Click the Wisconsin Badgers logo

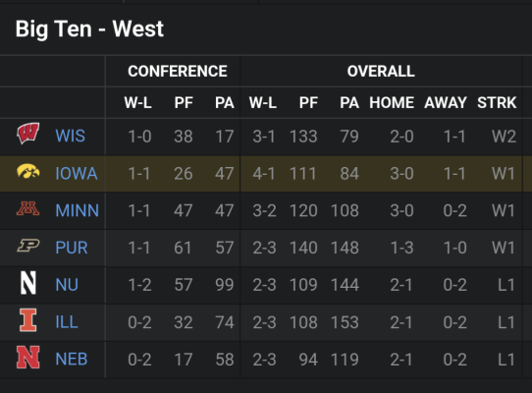(x=28, y=134)
